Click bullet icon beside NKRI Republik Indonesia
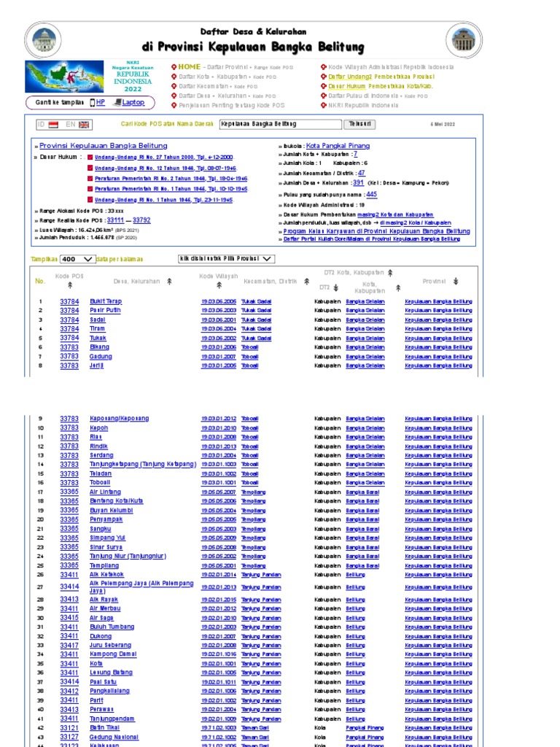Image resolution: width=560 pixels, height=747 pixels. (324, 105)
